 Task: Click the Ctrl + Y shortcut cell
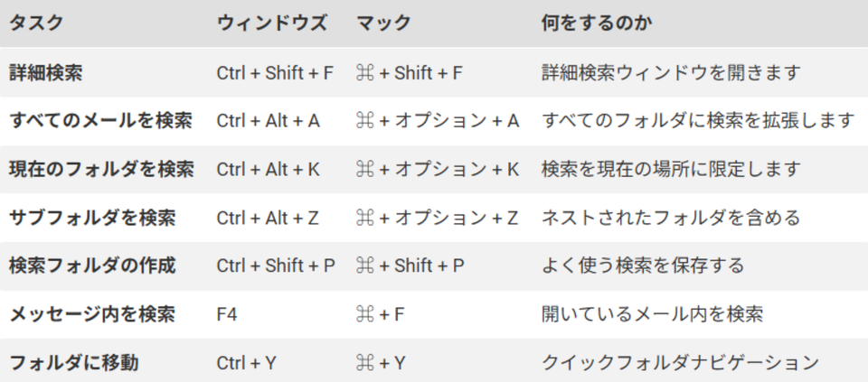[247, 363]
